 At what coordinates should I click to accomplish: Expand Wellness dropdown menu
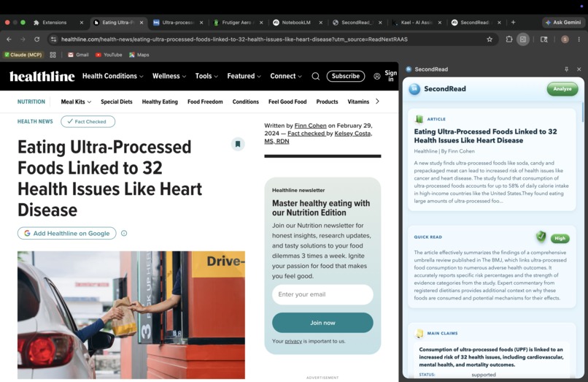169,76
